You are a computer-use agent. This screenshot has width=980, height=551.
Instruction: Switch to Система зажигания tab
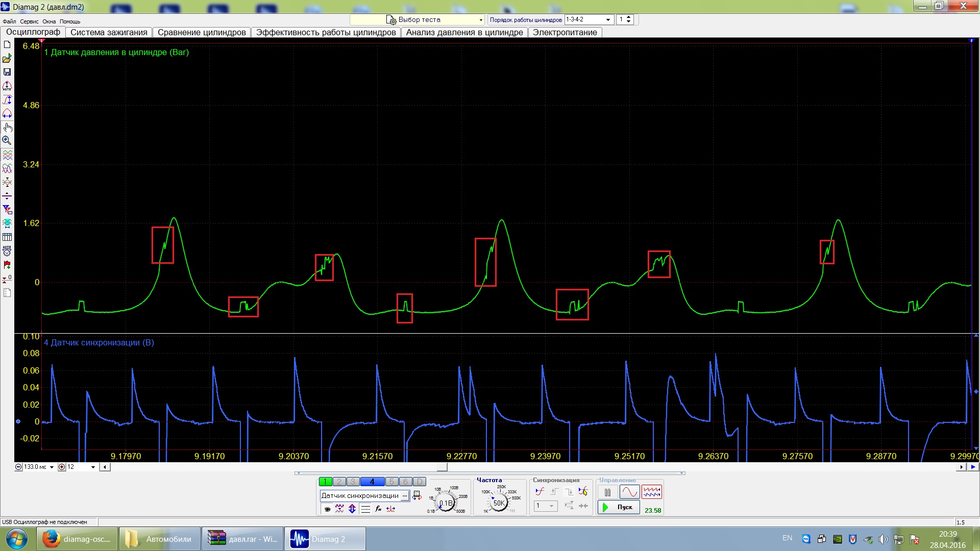coord(109,32)
